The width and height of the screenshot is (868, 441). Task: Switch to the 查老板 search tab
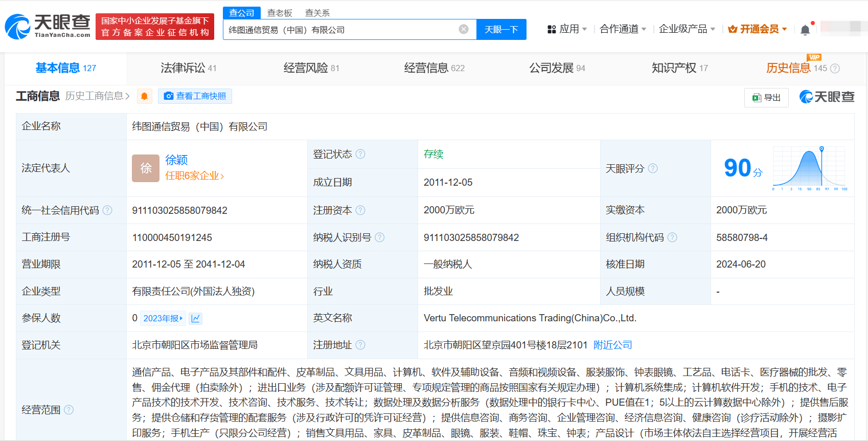tap(280, 13)
